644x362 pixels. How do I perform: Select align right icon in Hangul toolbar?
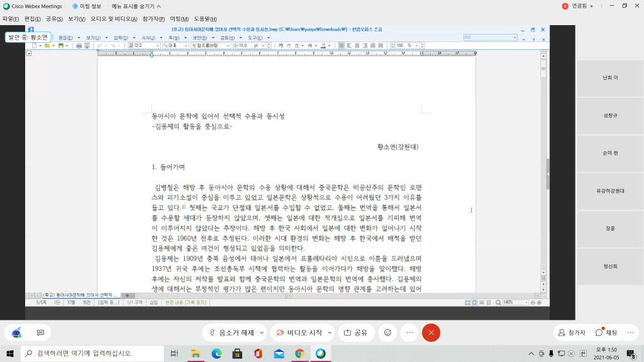pyautogui.click(x=365, y=45)
